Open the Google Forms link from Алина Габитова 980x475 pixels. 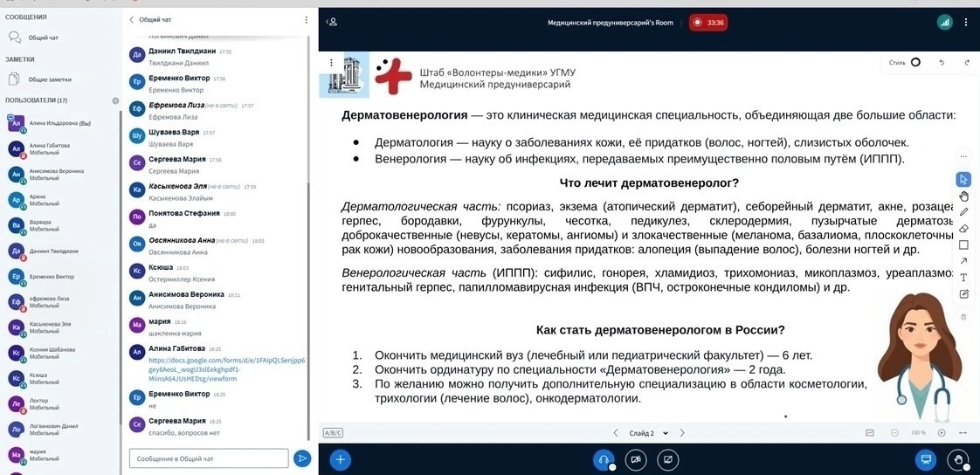coord(226,369)
